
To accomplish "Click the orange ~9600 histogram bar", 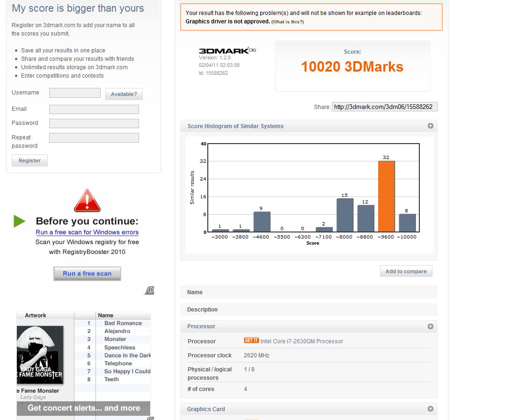I will [386, 196].
